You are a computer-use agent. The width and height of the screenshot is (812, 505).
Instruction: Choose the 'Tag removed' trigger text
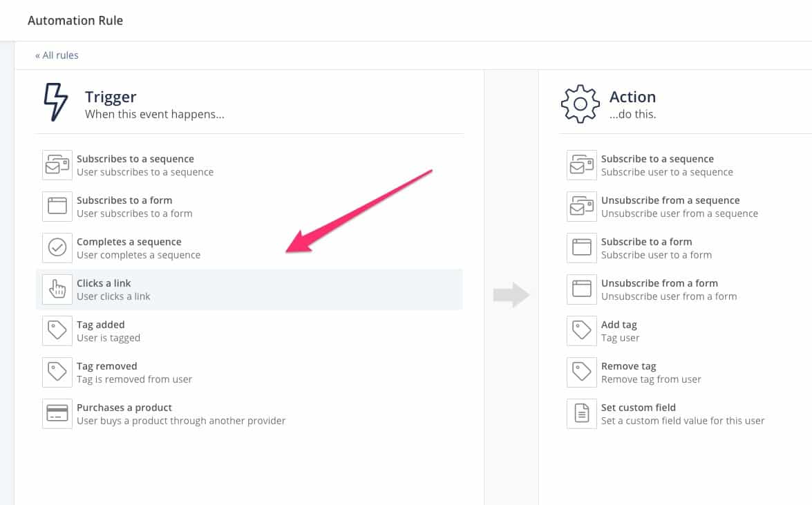[x=107, y=366]
